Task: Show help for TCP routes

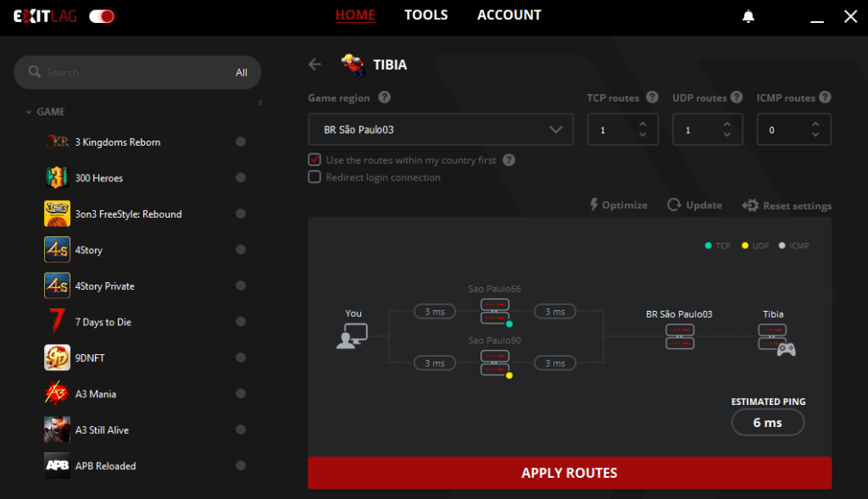Action: pyautogui.click(x=652, y=97)
